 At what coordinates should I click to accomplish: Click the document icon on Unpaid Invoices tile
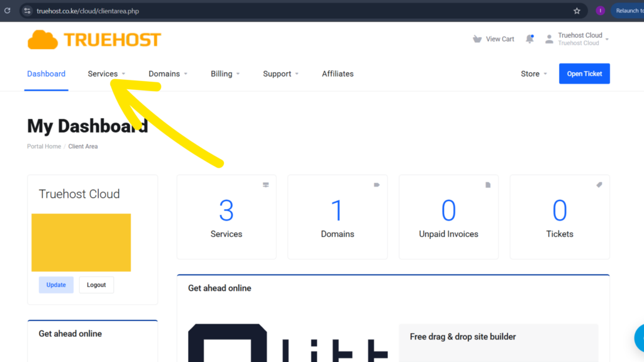[x=488, y=185]
